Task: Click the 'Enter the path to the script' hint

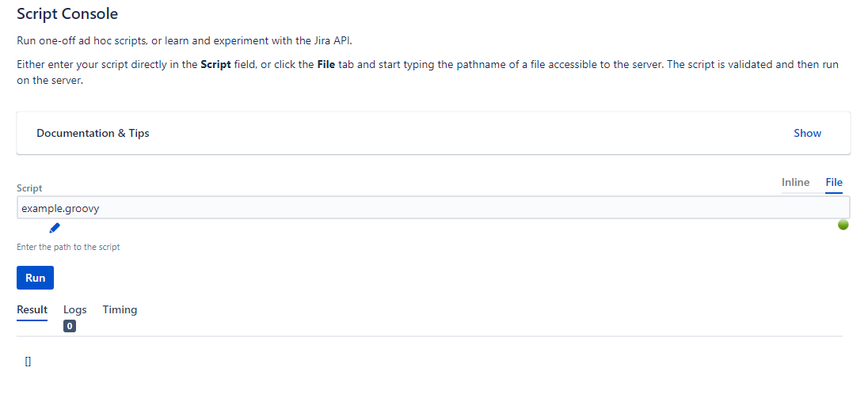Action: (x=68, y=247)
